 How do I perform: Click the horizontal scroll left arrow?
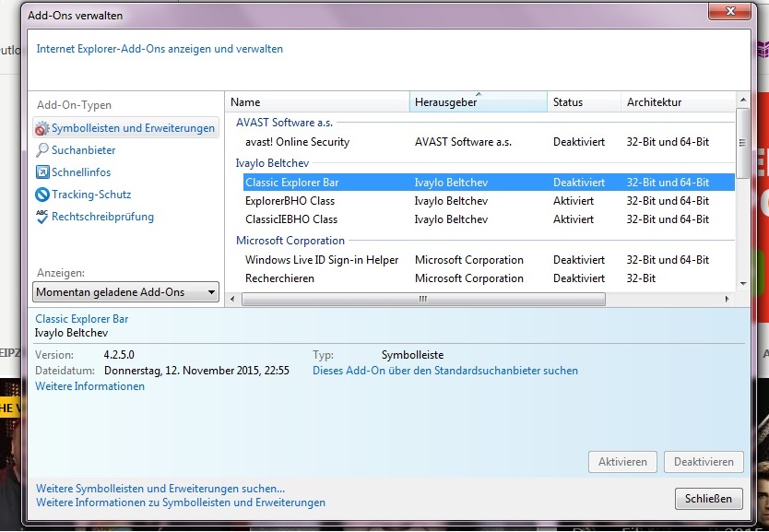coord(232,299)
